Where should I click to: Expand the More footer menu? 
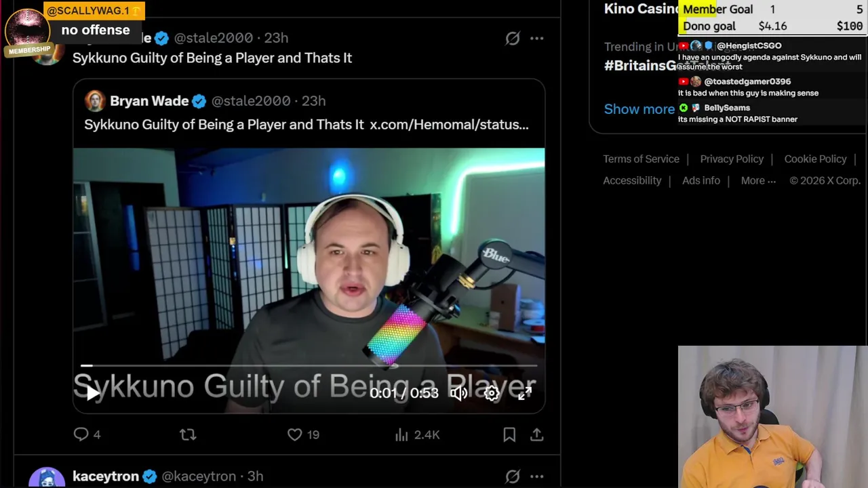point(758,180)
